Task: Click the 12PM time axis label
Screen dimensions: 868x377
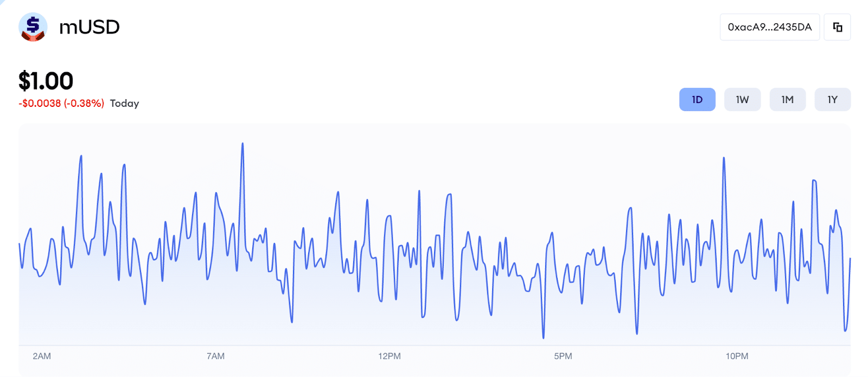Action: (x=390, y=356)
